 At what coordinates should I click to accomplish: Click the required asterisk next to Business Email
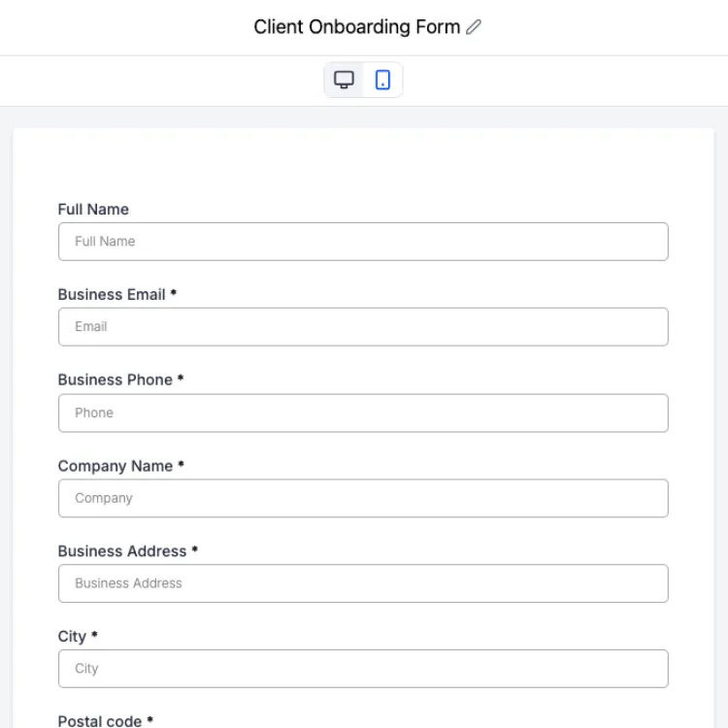173,292
